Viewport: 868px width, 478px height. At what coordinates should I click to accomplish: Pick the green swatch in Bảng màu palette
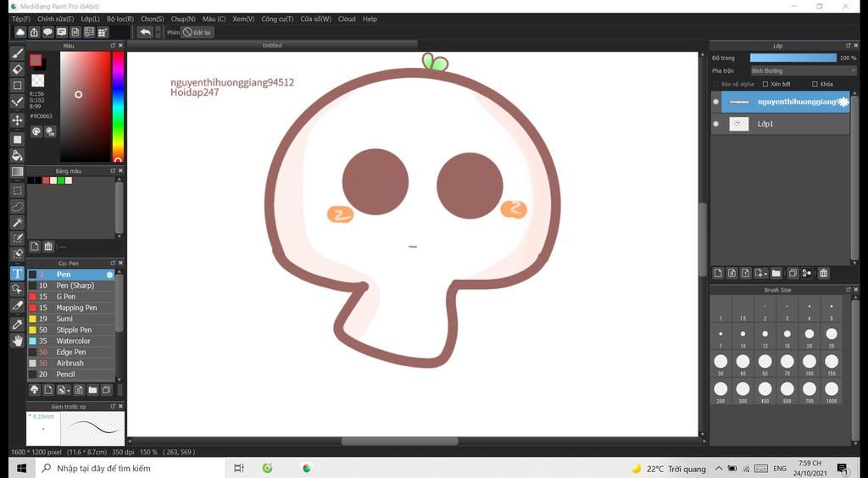coord(61,181)
